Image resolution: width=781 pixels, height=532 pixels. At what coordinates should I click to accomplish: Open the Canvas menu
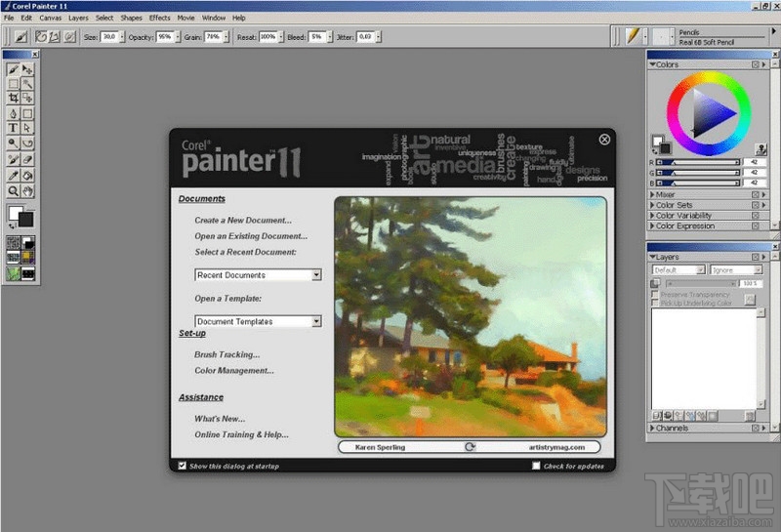[x=51, y=18]
